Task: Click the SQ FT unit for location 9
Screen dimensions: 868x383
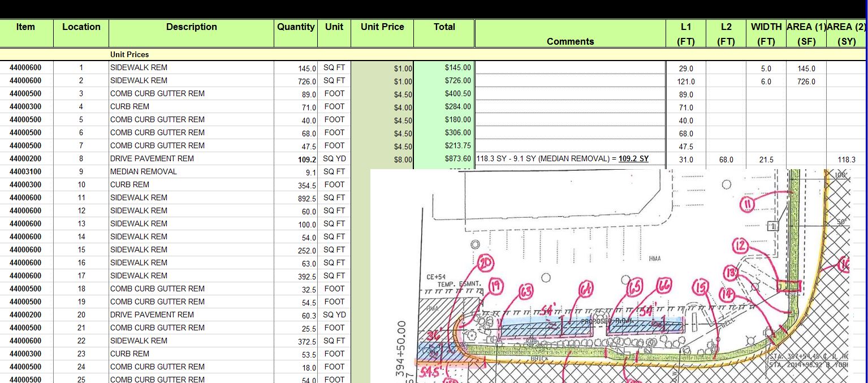Action: (334, 171)
